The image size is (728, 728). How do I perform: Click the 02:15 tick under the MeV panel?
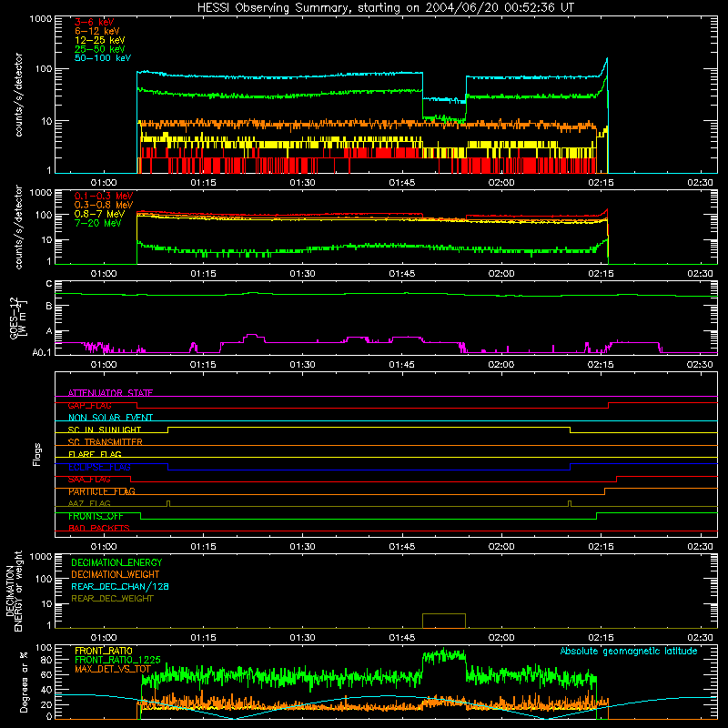click(601, 274)
